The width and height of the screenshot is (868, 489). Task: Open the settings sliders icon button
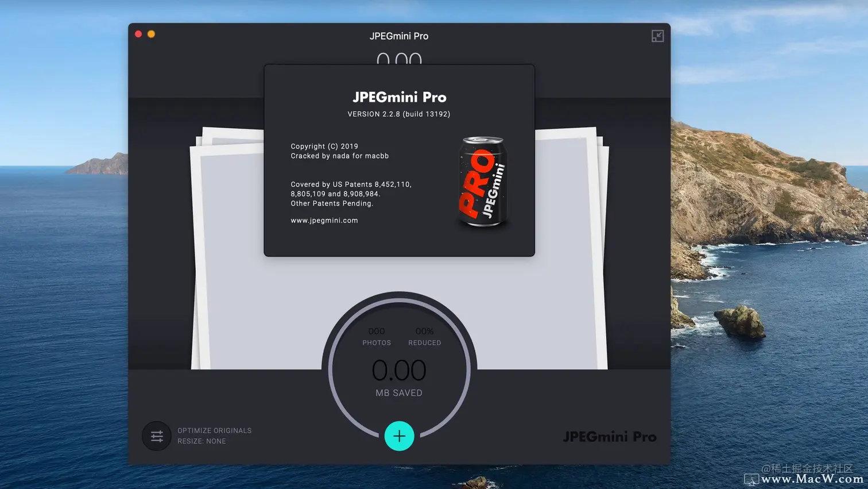(x=157, y=436)
